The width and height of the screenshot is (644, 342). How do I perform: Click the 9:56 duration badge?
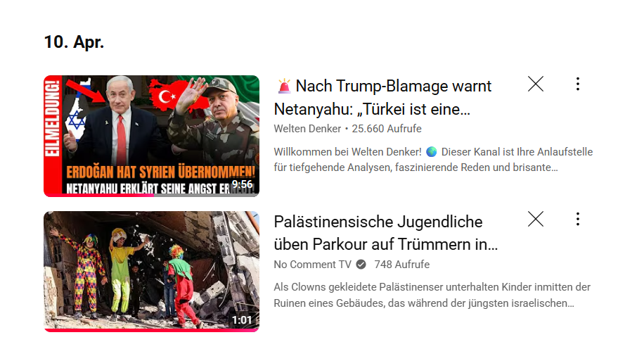pyautogui.click(x=242, y=184)
